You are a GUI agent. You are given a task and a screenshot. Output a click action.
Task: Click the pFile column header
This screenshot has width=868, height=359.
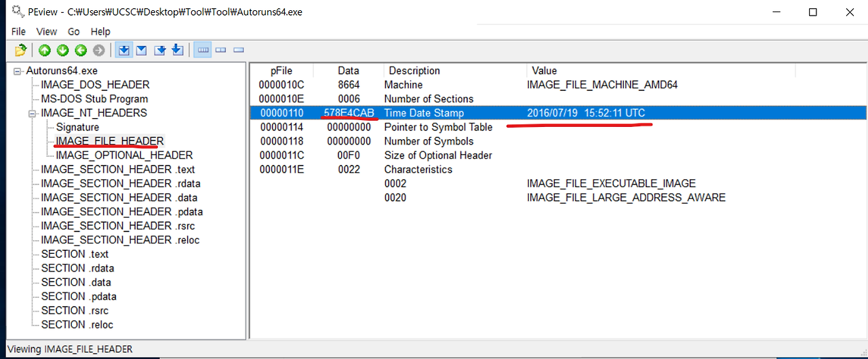click(281, 71)
